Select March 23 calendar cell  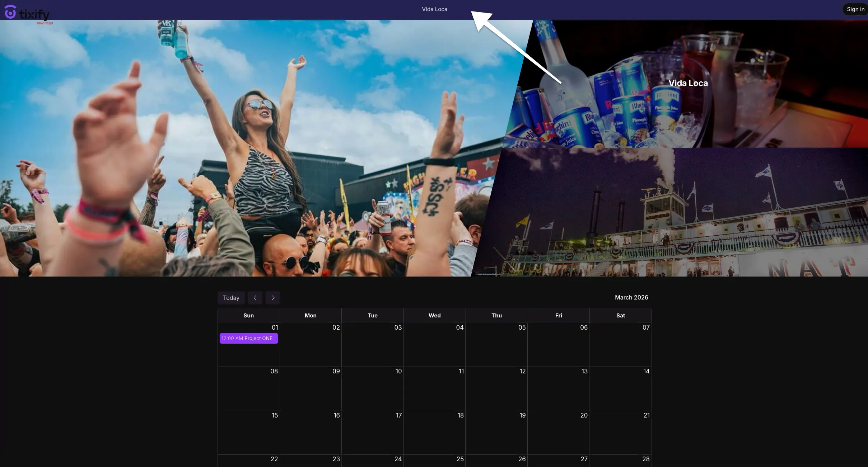(x=311, y=461)
